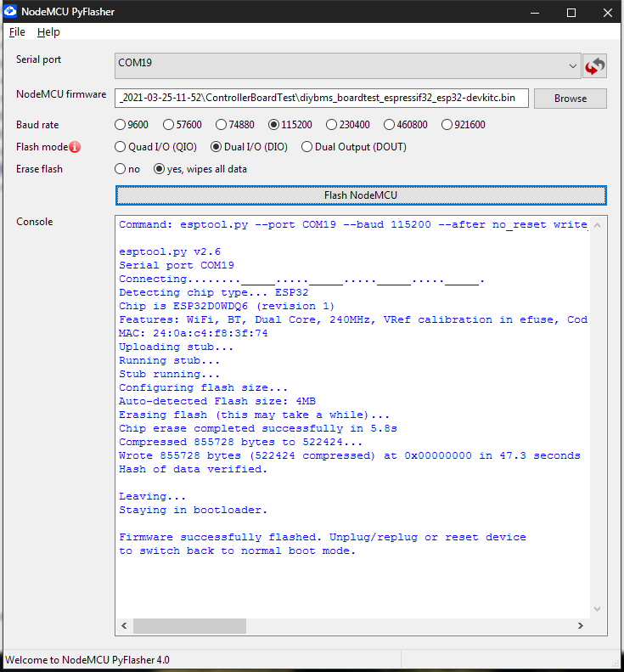The image size is (624, 672).
Task: Choose Dual Output (DOUT) flash mode
Action: [x=354, y=147]
